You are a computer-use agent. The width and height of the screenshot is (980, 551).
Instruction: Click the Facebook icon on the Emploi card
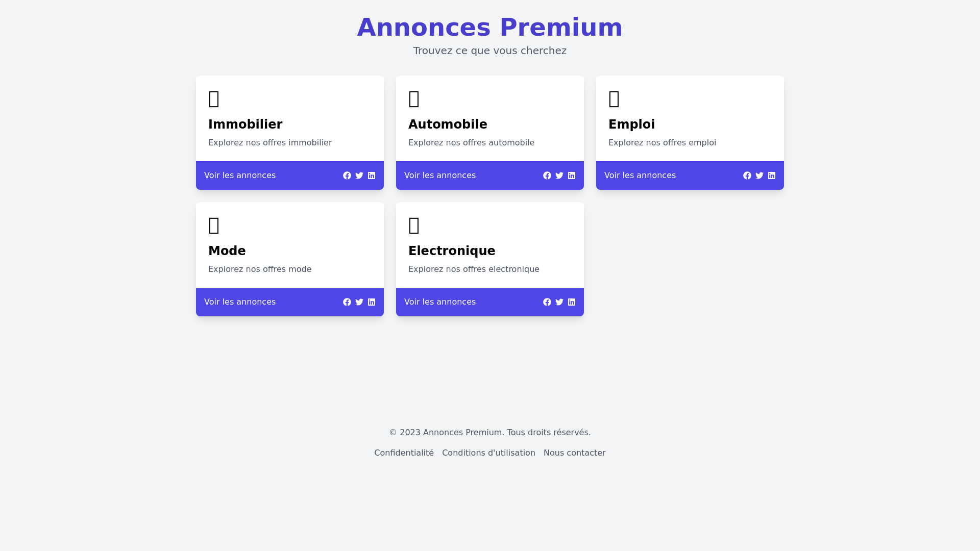pos(747,175)
